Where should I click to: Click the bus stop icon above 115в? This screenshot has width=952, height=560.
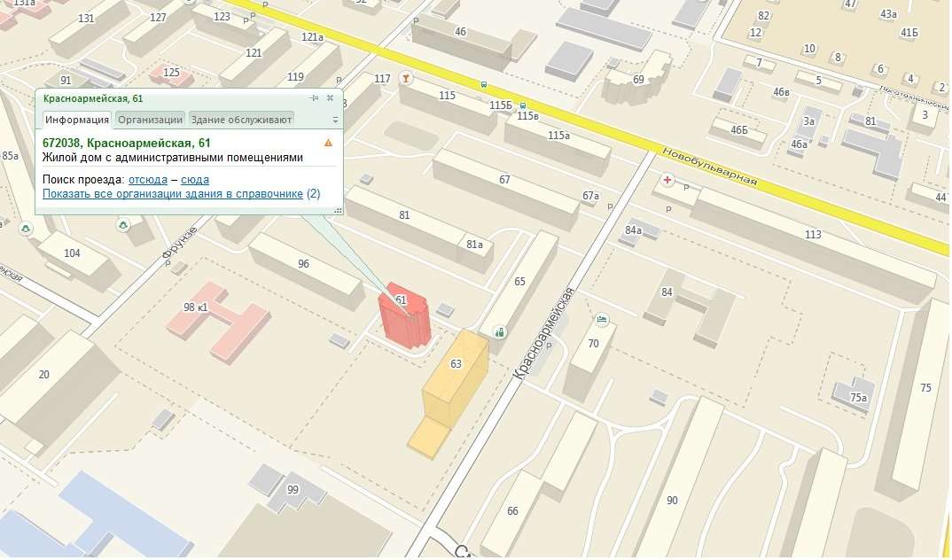[523, 105]
